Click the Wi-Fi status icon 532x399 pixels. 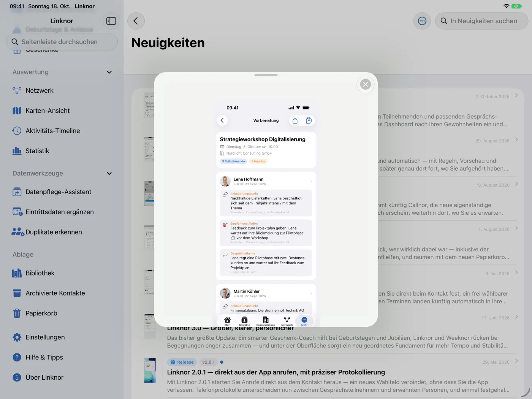tap(506, 6)
